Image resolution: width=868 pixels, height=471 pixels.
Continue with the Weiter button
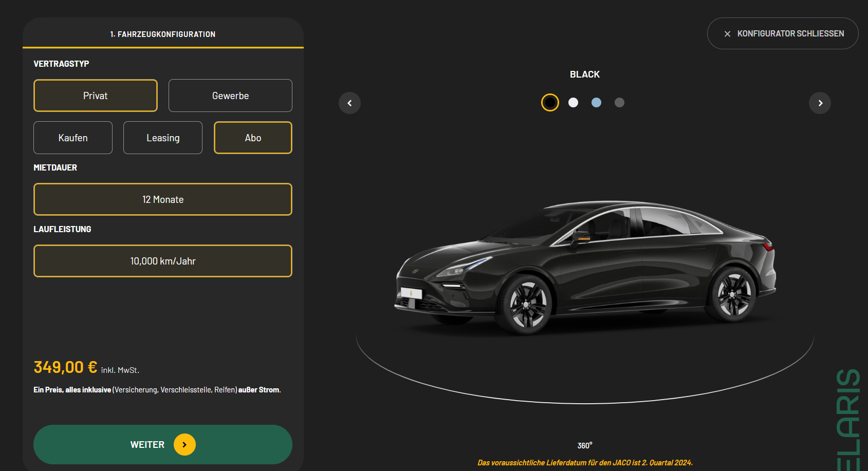coord(163,445)
